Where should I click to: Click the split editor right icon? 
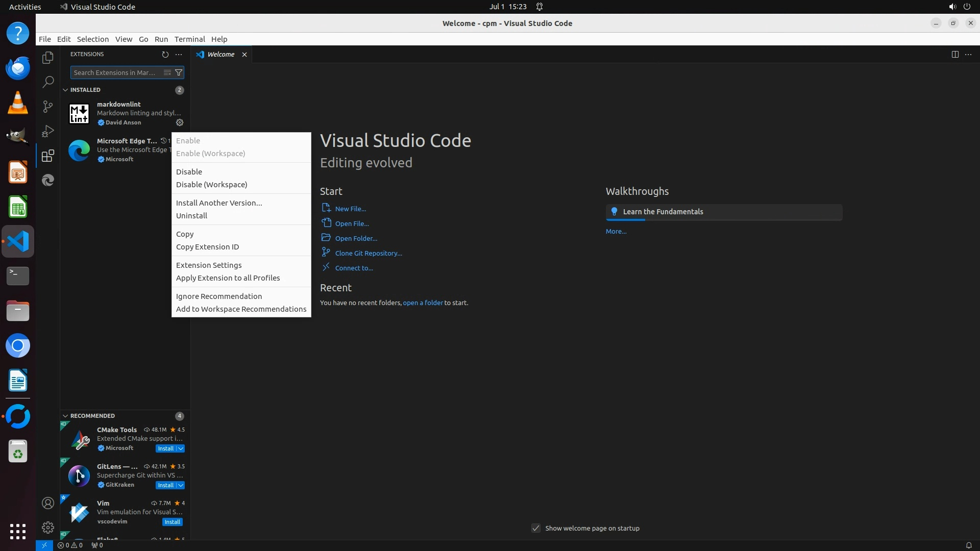[x=954, y=54]
